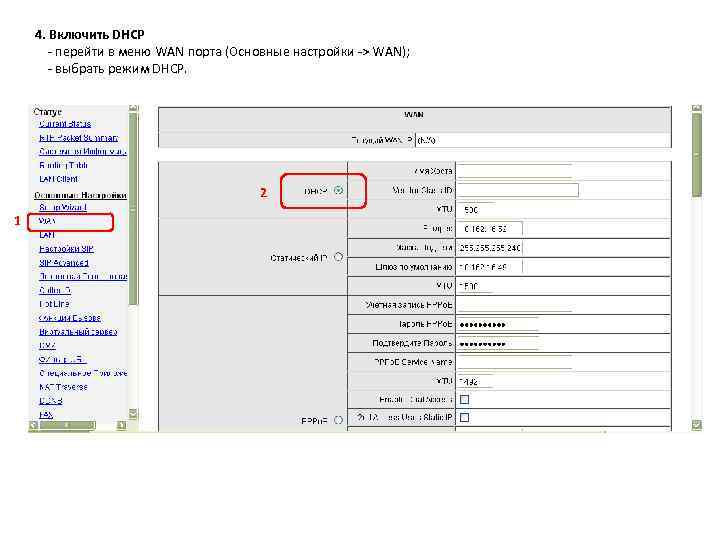Select the PPPoE radio button
The image size is (720, 540).
(x=338, y=420)
